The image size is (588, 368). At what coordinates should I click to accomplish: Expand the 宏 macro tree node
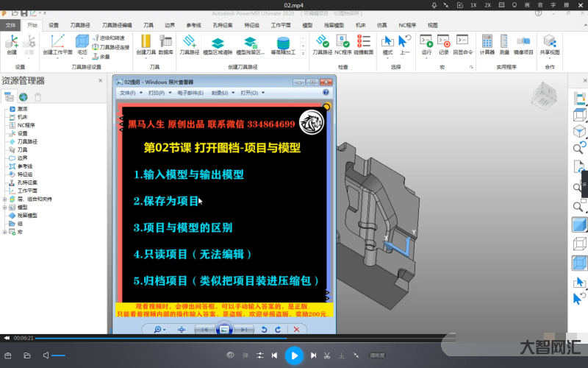[x=4, y=232]
